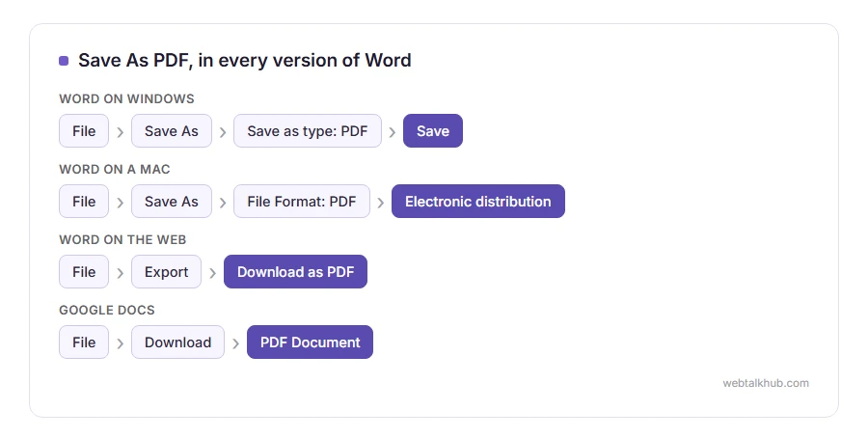Click the 'WORD ON A MAC' heading text
This screenshot has width=868, height=438.
115,169
